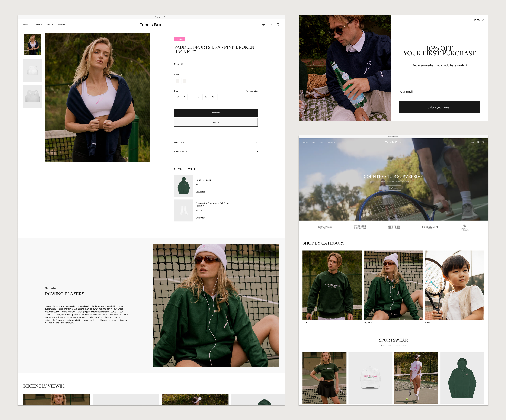506x420 pixels.
Task: Open Collections in homepage nav
Action: 331,142
